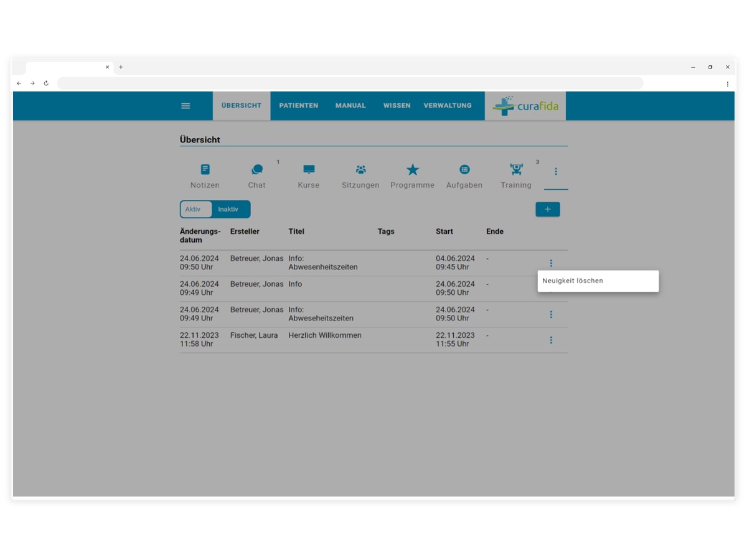Viewport: 747px width, 560px height.
Task: Click the browser forward arrow
Action: point(32,83)
